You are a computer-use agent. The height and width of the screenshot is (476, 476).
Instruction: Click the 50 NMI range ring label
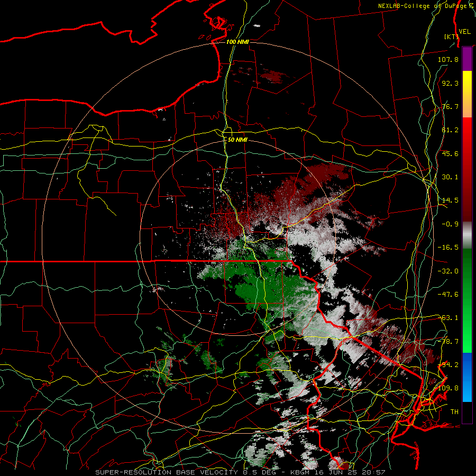(237, 140)
